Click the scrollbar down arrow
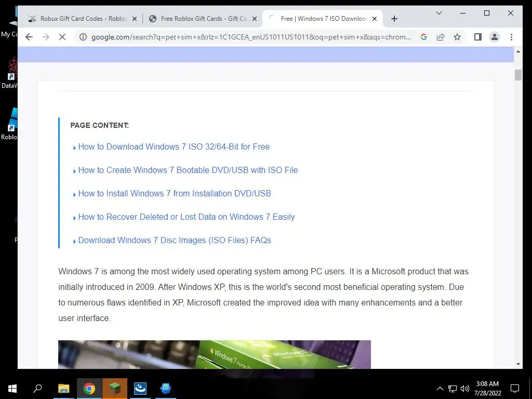 (x=518, y=364)
